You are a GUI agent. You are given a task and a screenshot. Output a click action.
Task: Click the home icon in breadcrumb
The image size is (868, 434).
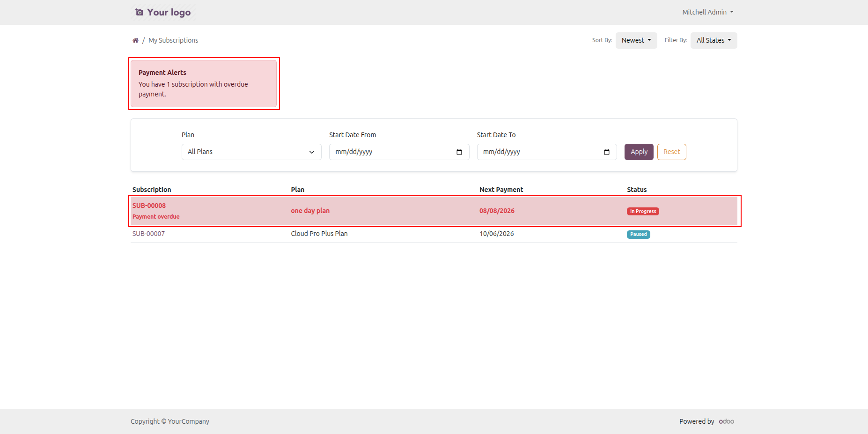coord(135,40)
